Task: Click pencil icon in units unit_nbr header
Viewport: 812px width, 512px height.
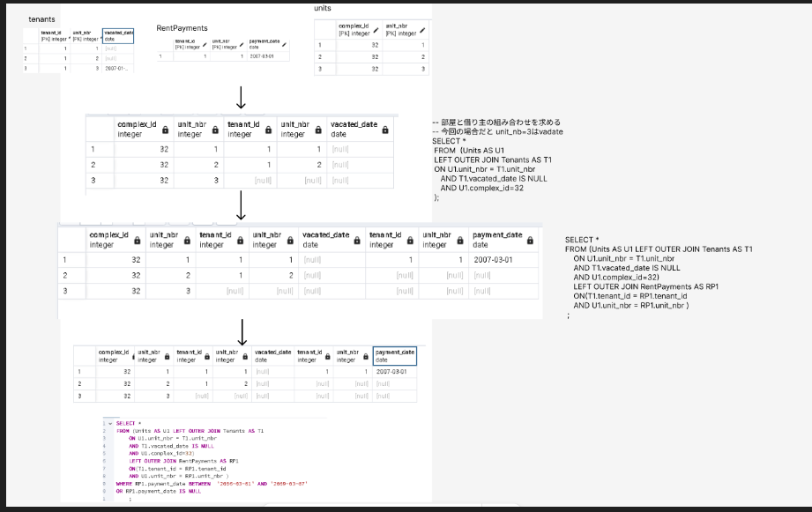Action: 422,30
